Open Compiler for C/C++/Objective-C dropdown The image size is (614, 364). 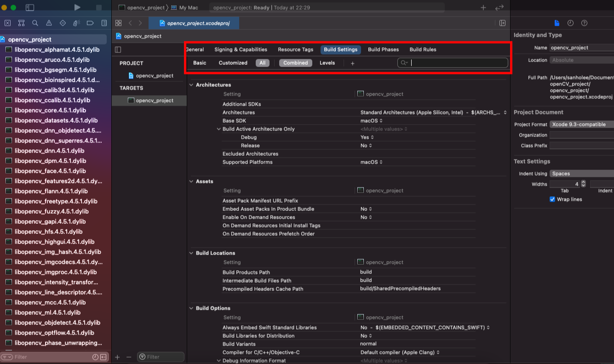click(x=400, y=353)
